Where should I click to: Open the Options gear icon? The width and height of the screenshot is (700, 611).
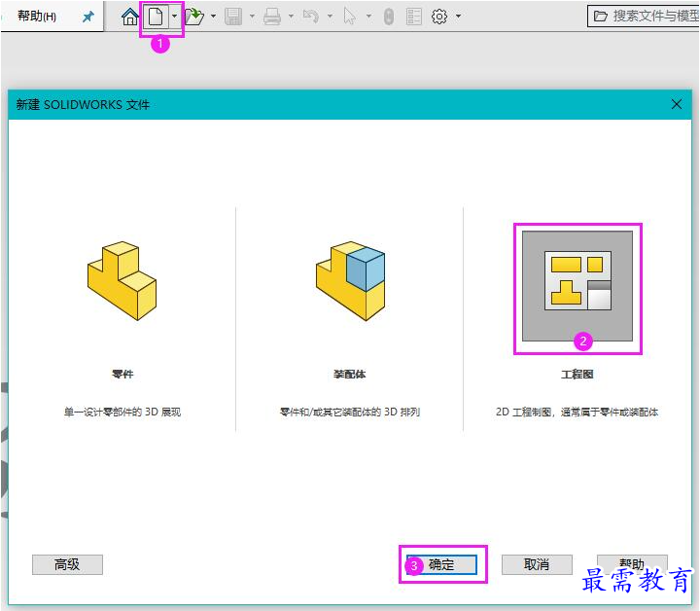point(439,17)
